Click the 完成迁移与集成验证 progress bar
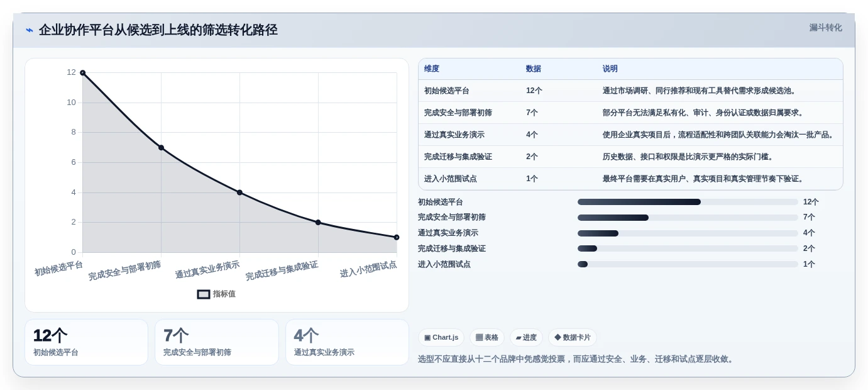This screenshot has width=868, height=390. [x=688, y=248]
